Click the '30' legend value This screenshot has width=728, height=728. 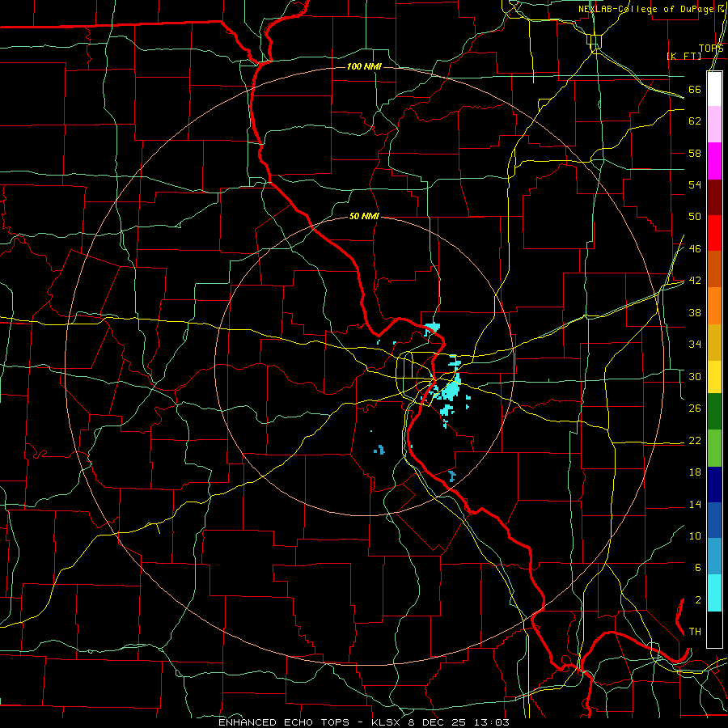click(695, 376)
